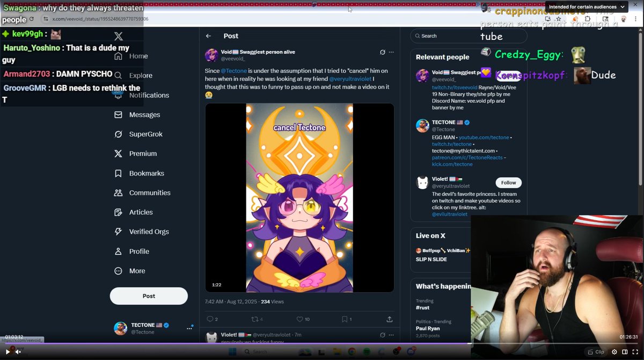This screenshot has height=360, width=644.
Task: Open the more options menu on Void's post
Action: pyautogui.click(x=391, y=52)
